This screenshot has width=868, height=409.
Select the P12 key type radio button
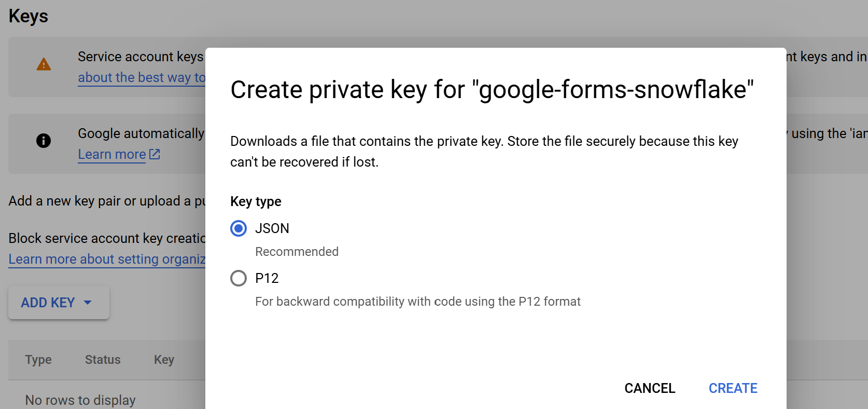[x=239, y=278]
